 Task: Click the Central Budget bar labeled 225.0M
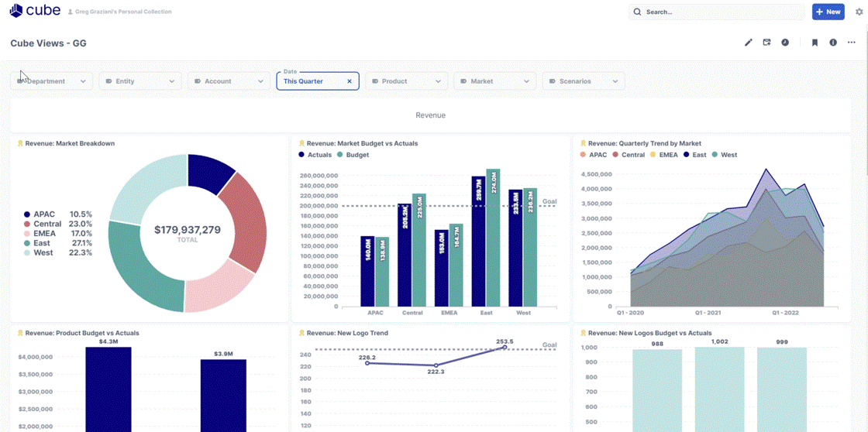pyautogui.click(x=419, y=250)
